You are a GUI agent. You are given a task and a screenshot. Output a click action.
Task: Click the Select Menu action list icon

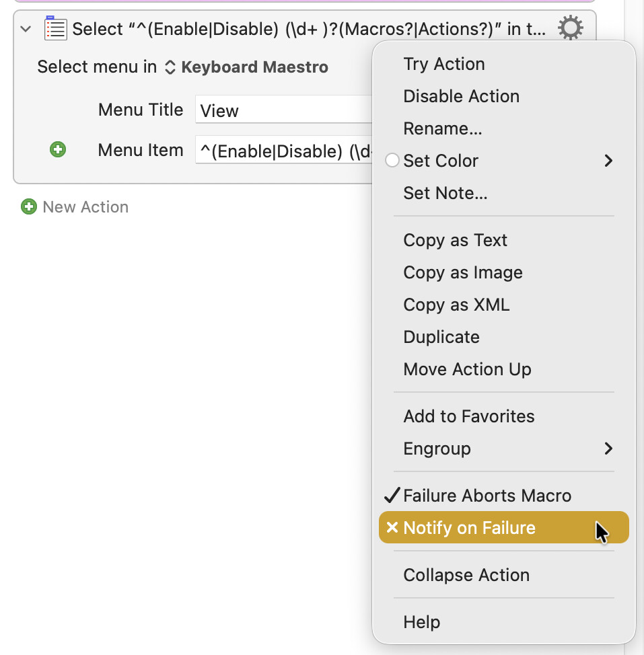click(55, 28)
